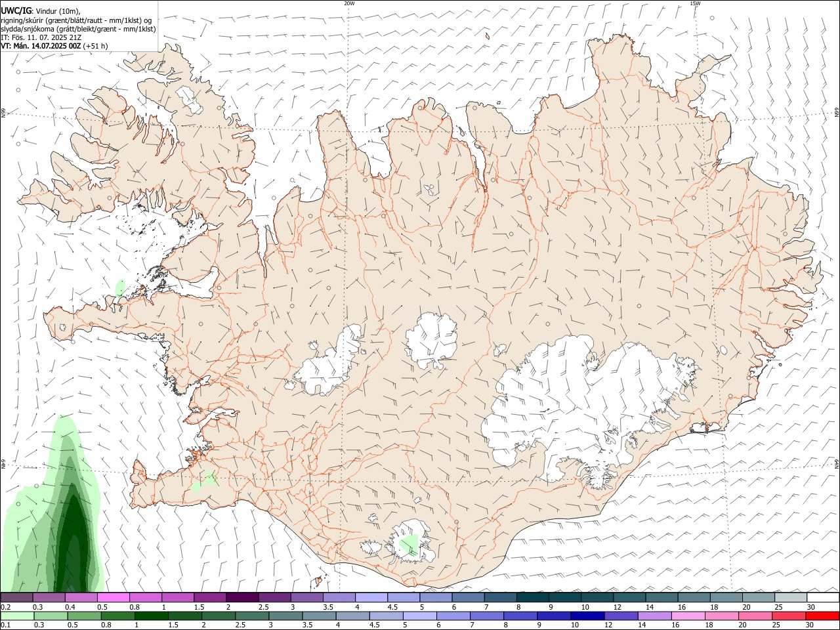The image size is (840, 630).
Task: Click the pink 0.5 swatch in the upper legend
Action: pos(114,597)
